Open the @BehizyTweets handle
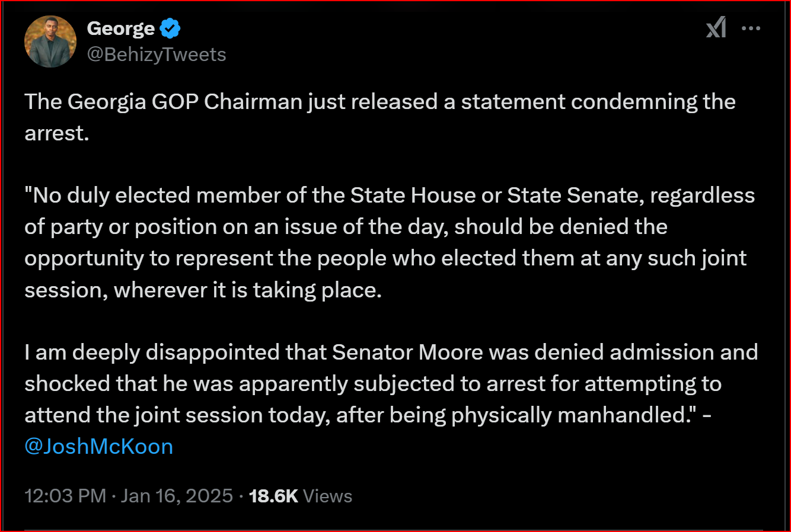791x532 pixels. 157,55
